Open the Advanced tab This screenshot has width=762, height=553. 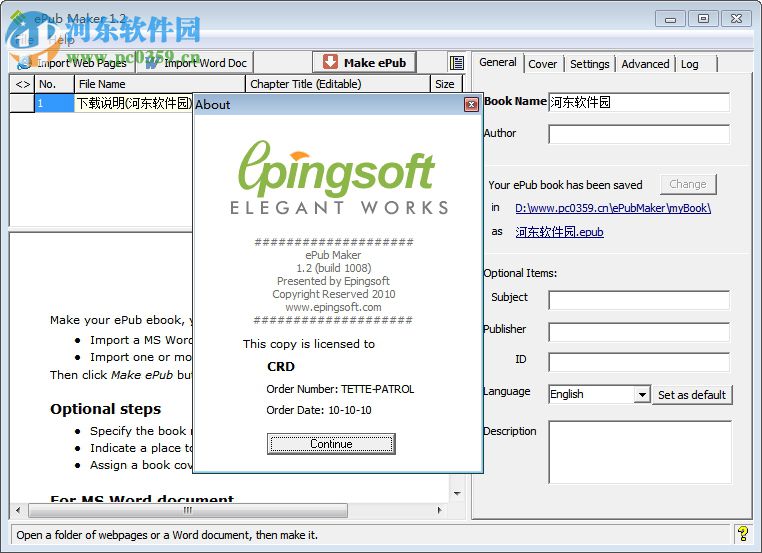[645, 64]
